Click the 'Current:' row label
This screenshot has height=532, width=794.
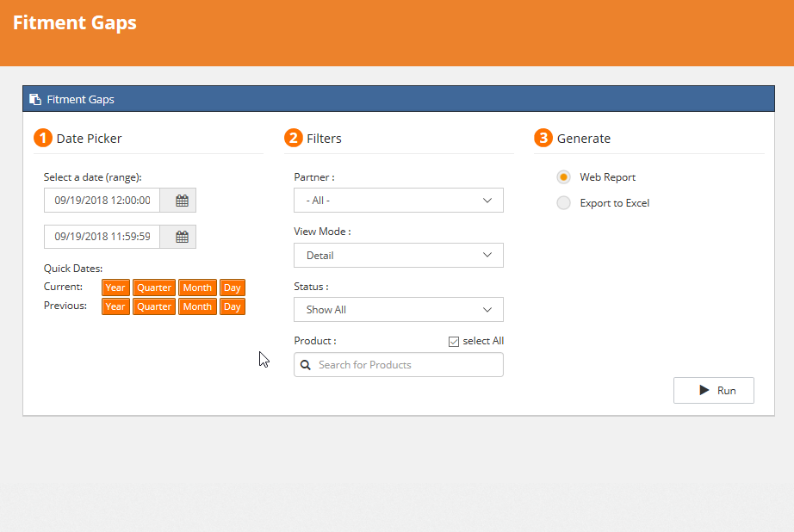(64, 287)
